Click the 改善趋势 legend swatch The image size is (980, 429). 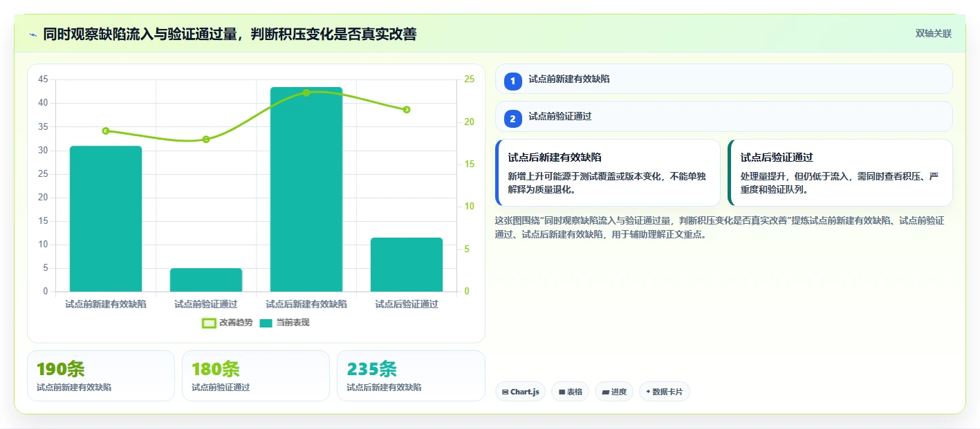208,323
